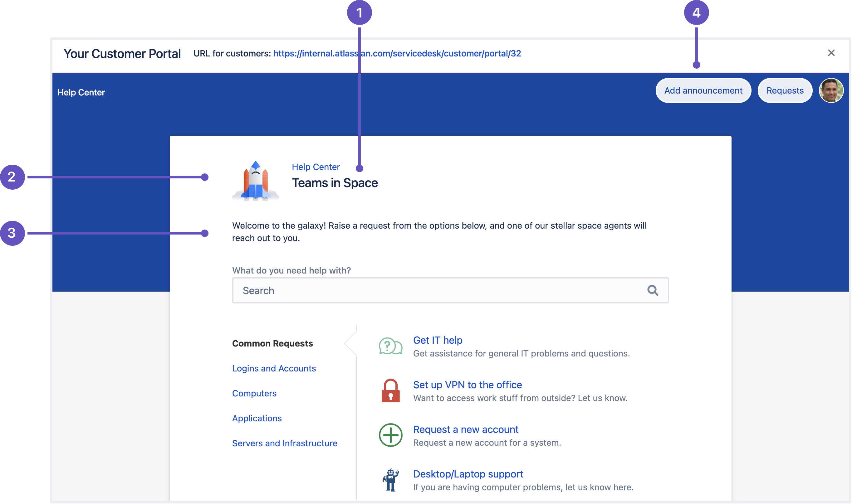Click the Set up VPN to the office link
The height and width of the screenshot is (504, 852).
[x=468, y=385]
